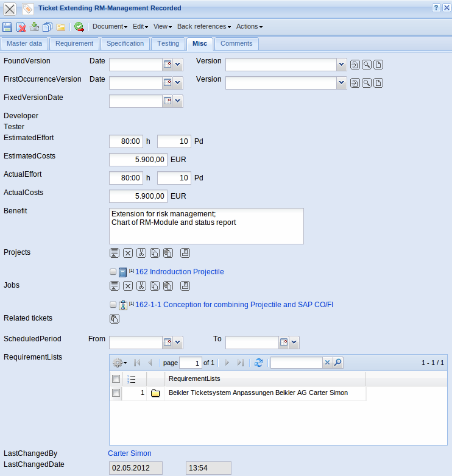Click the Save disk icon in toolbar
The image size is (452, 476).
coord(7,27)
